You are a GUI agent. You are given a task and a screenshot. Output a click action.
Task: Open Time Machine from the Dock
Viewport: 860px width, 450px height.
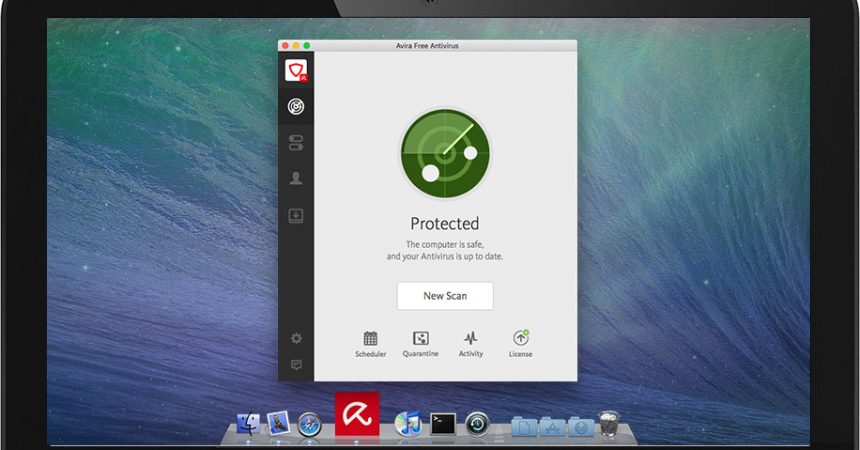(x=477, y=425)
